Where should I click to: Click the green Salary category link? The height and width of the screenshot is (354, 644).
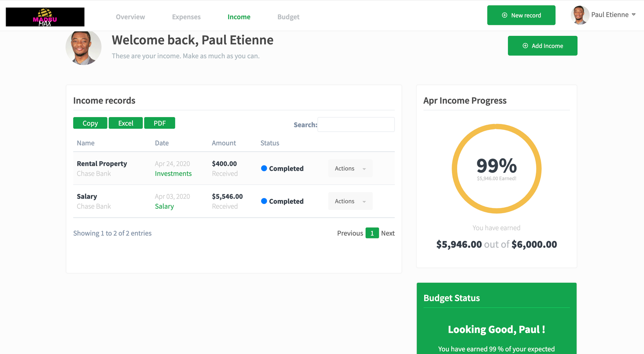click(x=165, y=206)
